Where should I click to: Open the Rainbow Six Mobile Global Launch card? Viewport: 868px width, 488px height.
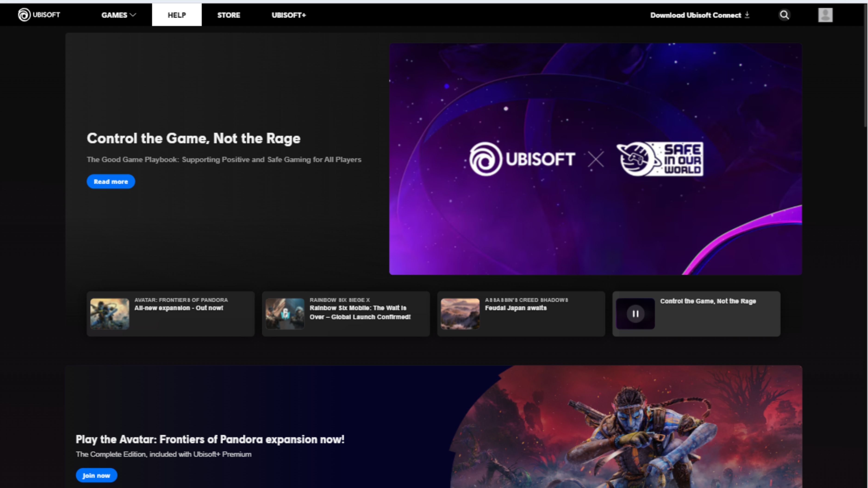click(x=346, y=314)
